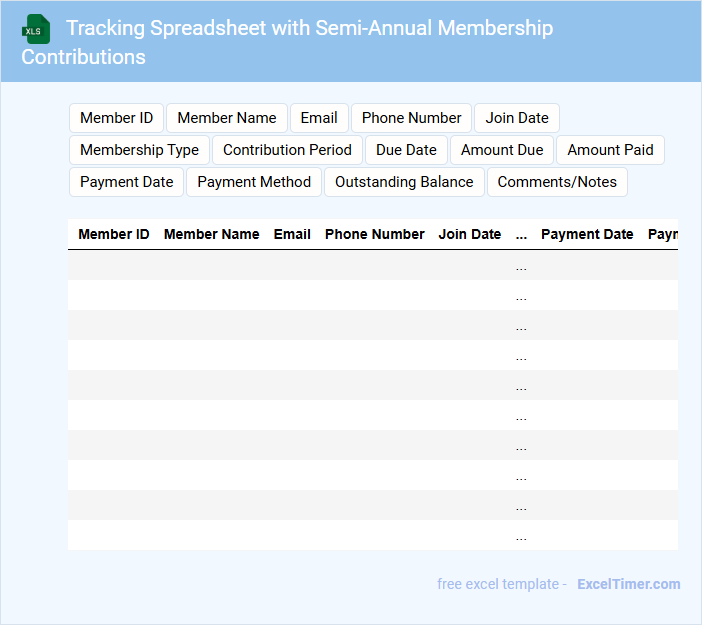Click the Outstanding Balance tag
Image resolution: width=702 pixels, height=625 pixels.
click(404, 182)
